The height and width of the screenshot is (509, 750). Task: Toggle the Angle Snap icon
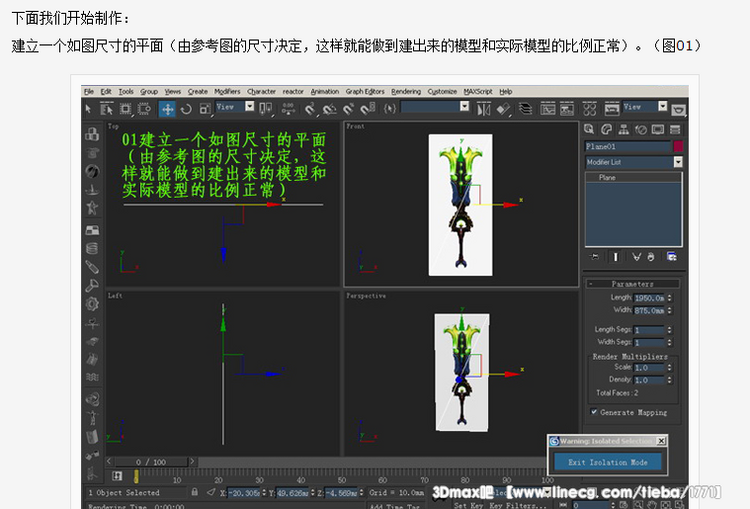329,109
